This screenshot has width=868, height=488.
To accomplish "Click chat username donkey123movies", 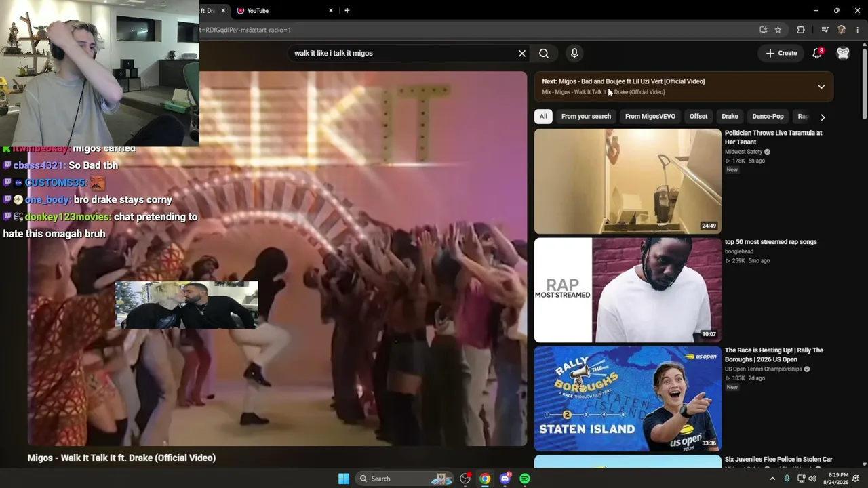I will tap(68, 217).
